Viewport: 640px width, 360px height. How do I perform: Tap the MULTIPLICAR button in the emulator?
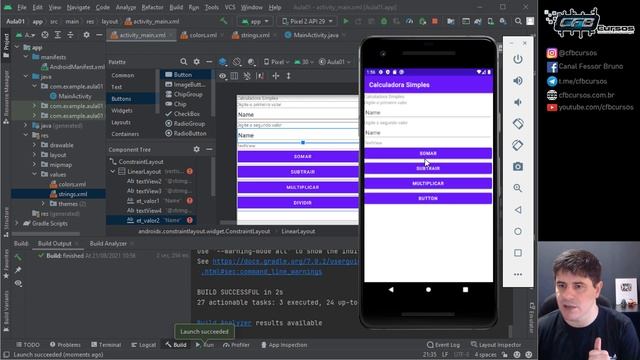click(428, 183)
